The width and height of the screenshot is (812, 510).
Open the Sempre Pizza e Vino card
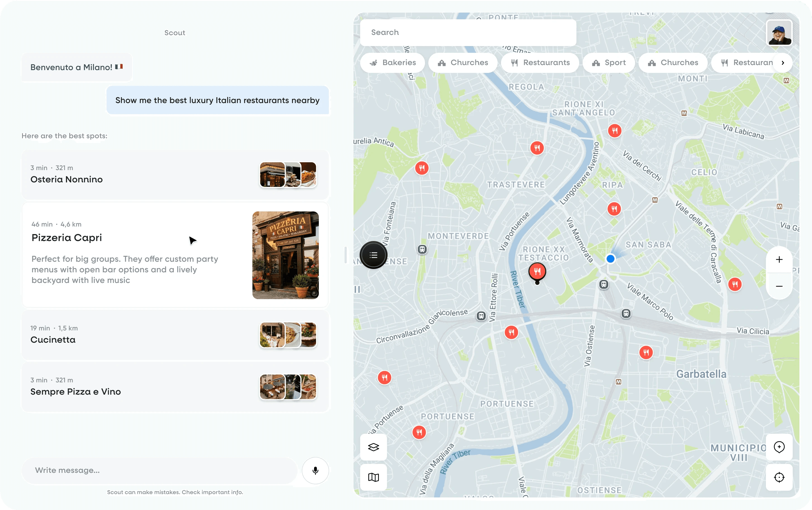point(175,387)
